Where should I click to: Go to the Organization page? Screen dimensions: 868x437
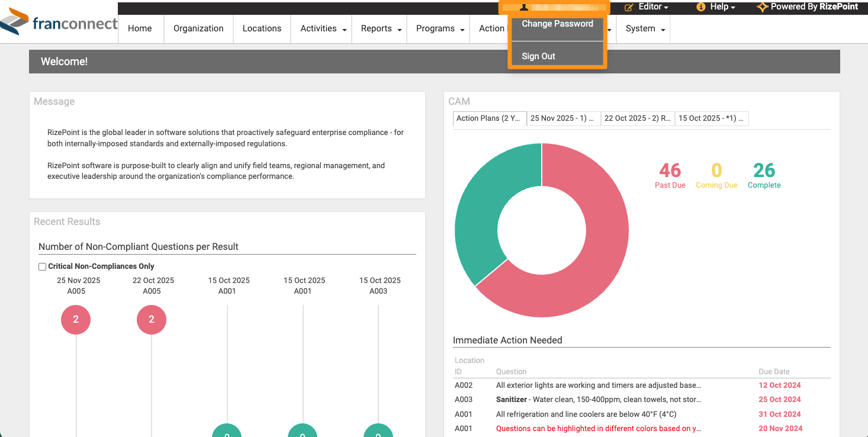point(198,28)
